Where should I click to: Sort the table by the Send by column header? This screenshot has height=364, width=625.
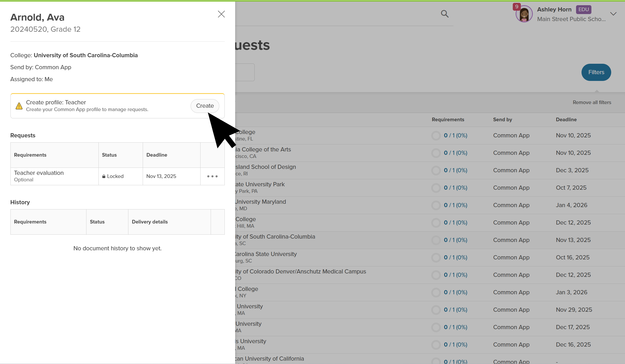[x=502, y=119]
